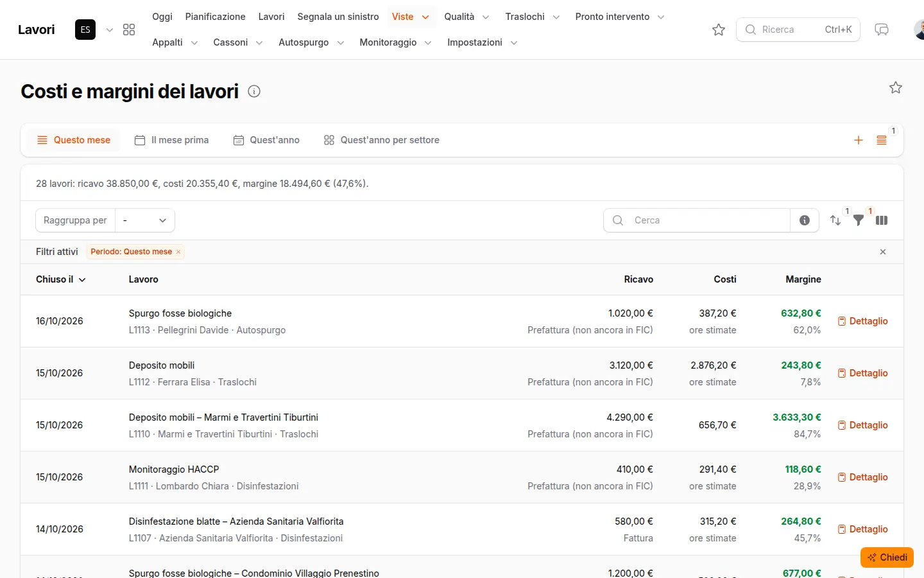Add a new view with plus icon
The image size is (924, 578).
coord(859,140)
